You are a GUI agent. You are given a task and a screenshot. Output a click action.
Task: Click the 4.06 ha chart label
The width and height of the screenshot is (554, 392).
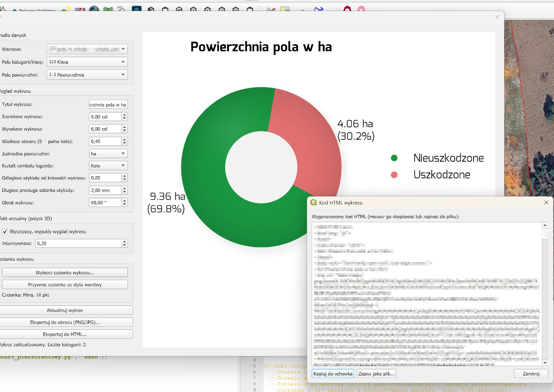[x=355, y=130]
